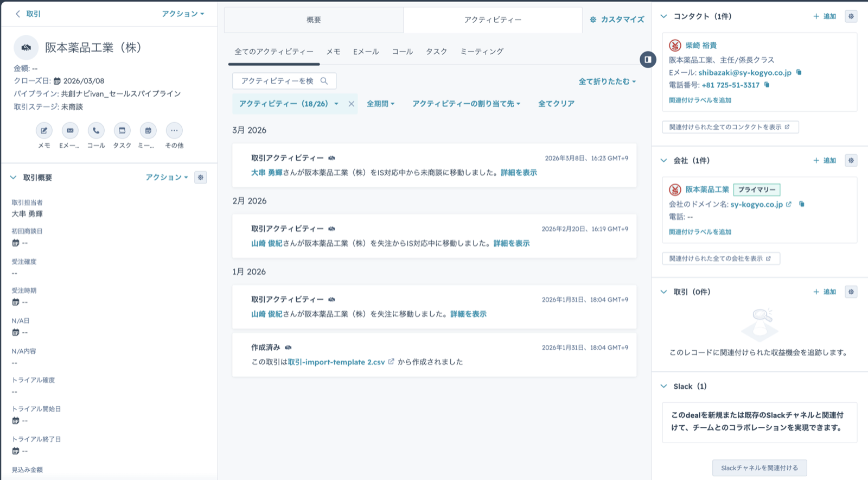Click 詳細を表示 in the March 2026 activity
This screenshot has height=480, width=868.
click(519, 173)
